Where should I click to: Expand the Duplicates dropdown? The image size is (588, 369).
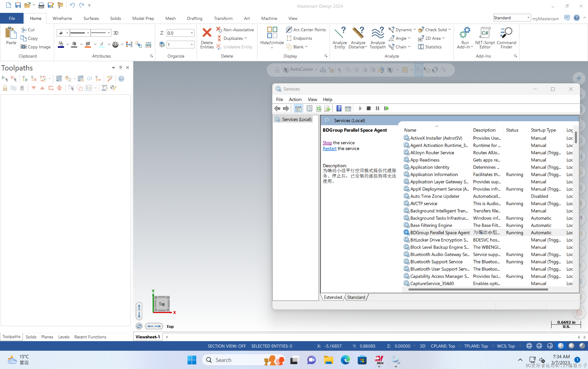pos(246,38)
